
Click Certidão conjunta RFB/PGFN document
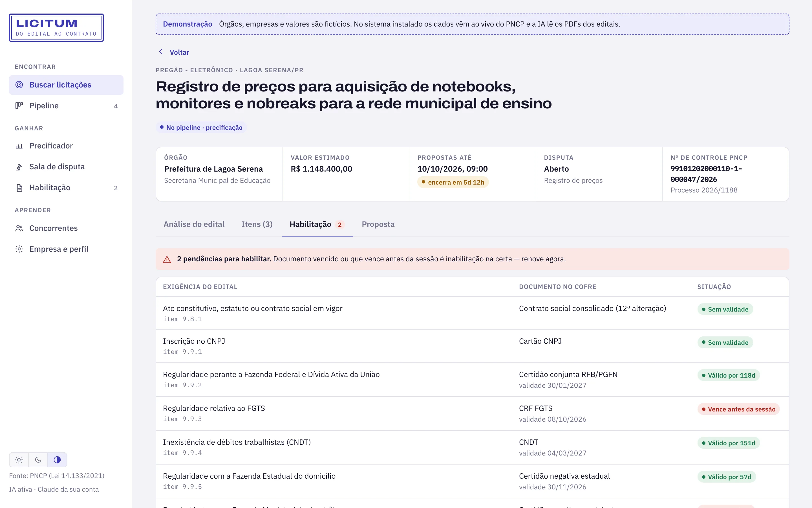pyautogui.click(x=568, y=374)
